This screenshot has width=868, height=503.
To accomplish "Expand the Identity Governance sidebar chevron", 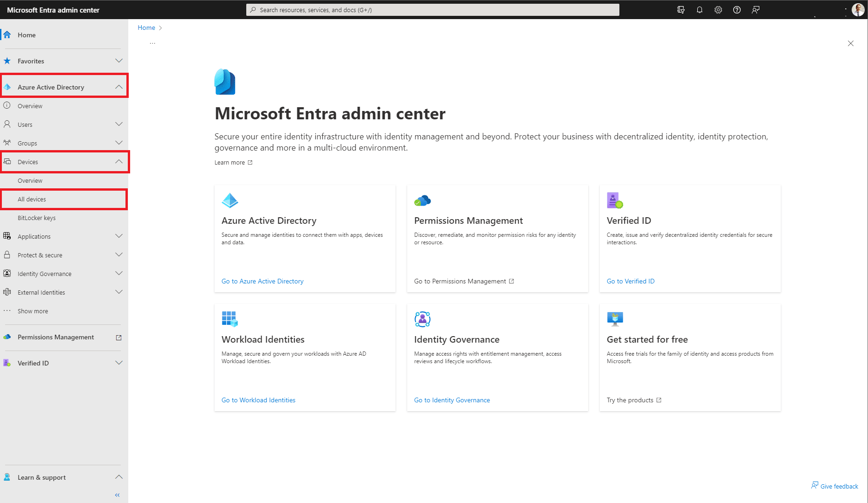I will pyautogui.click(x=119, y=274).
